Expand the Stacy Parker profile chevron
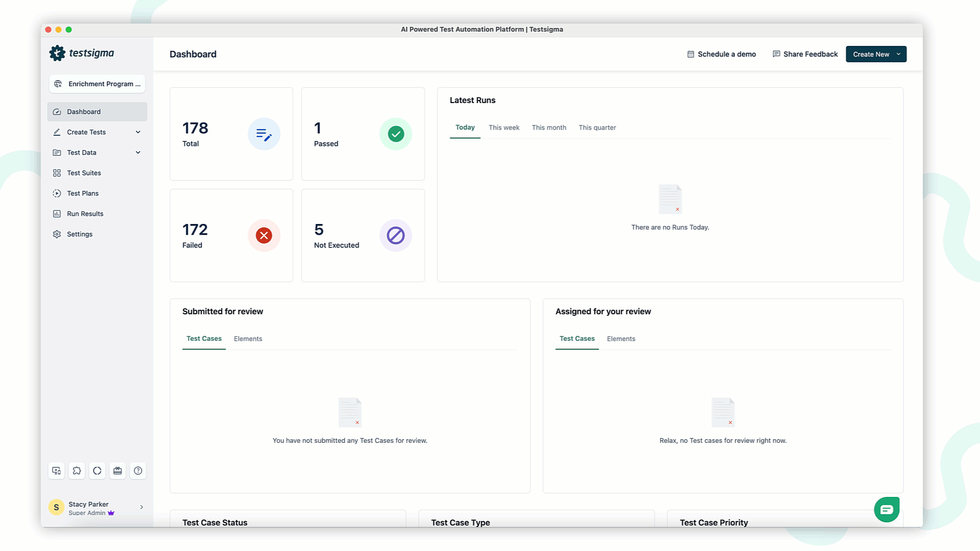The image size is (980, 551). point(141,507)
